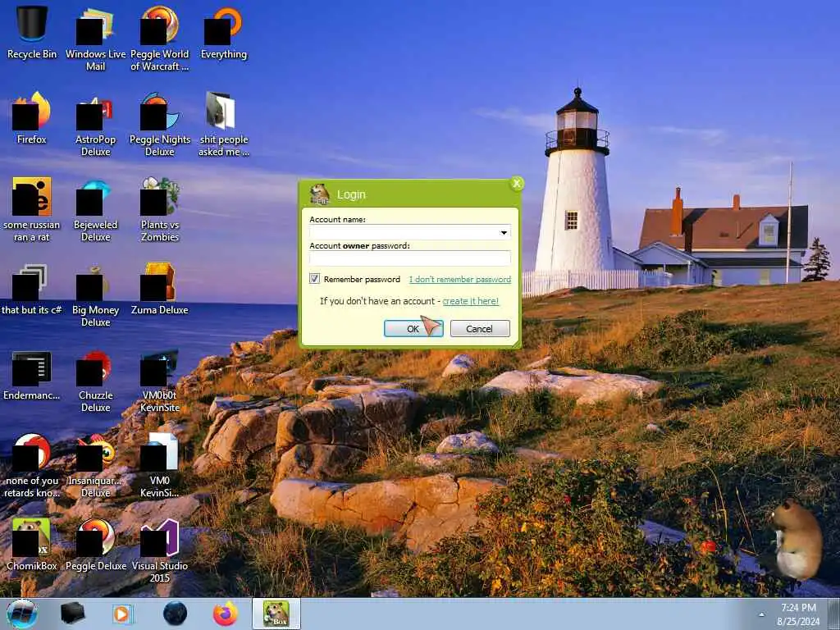840x630 pixels.
Task: Select the Windows Live Mail desktop icon
Action: click(x=95, y=39)
